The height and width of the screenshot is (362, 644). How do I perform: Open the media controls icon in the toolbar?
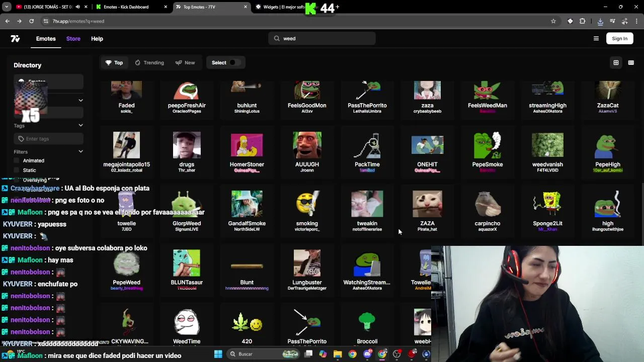[612, 21]
